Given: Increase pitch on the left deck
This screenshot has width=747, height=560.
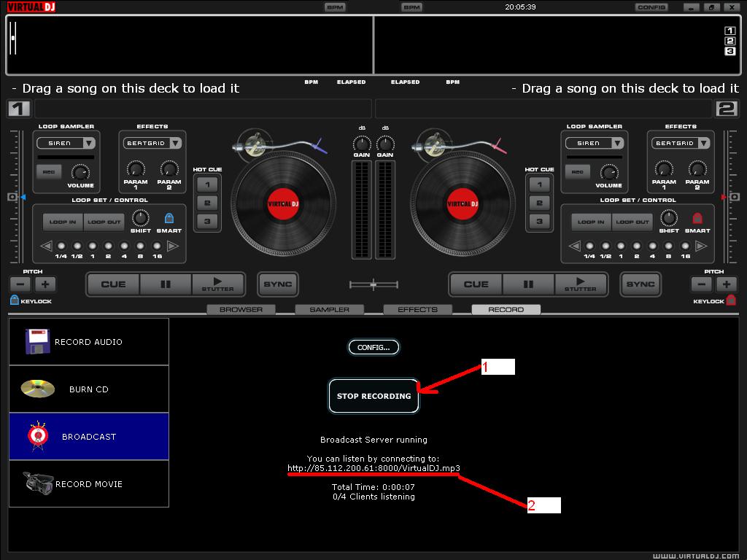Looking at the screenshot, I should [x=45, y=284].
